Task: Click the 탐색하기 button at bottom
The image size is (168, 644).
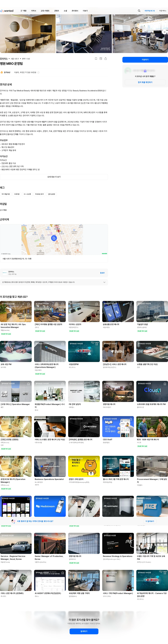Action: pos(84,631)
